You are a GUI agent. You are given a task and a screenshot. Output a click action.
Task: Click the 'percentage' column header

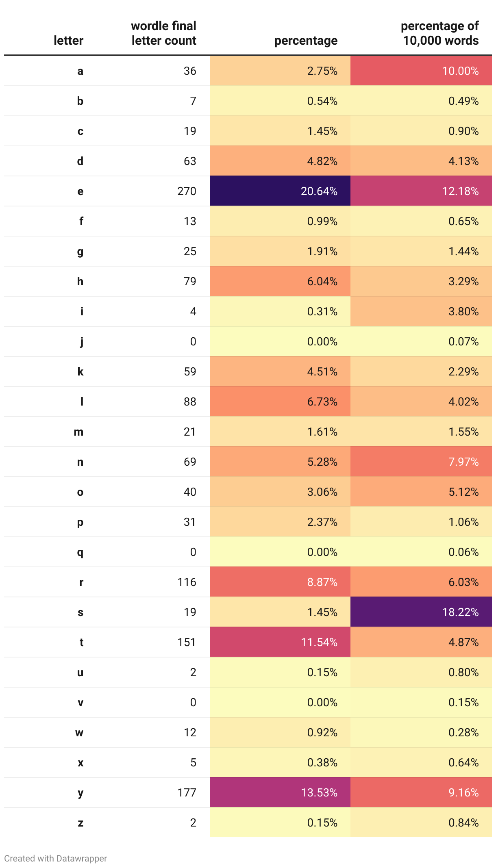[x=306, y=41]
